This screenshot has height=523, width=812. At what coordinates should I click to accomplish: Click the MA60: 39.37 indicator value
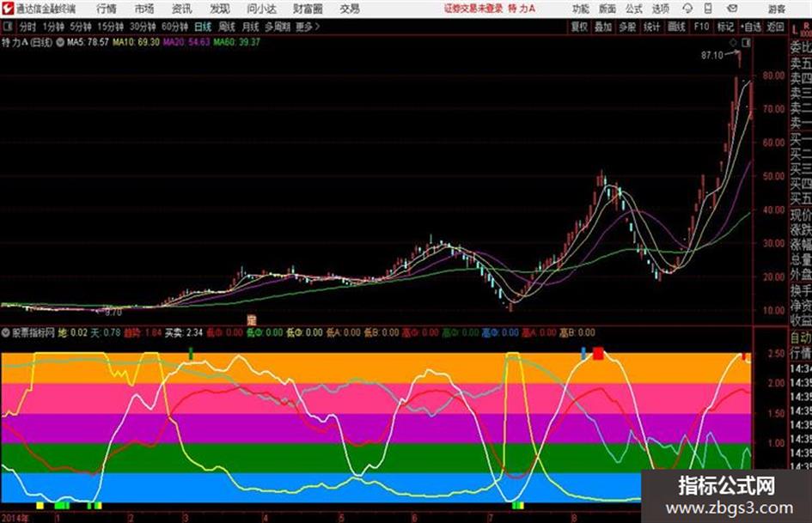pos(236,42)
